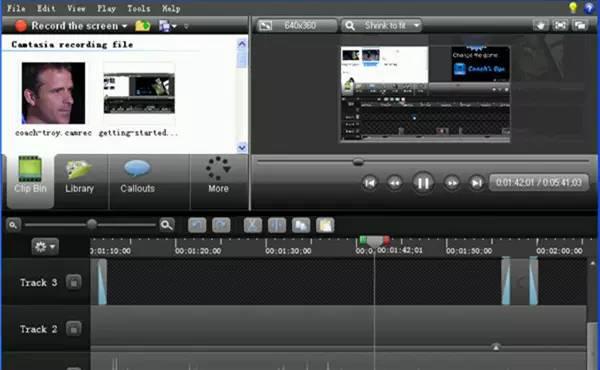600x370 pixels.
Task: Open the Help menu
Action: tap(171, 8)
